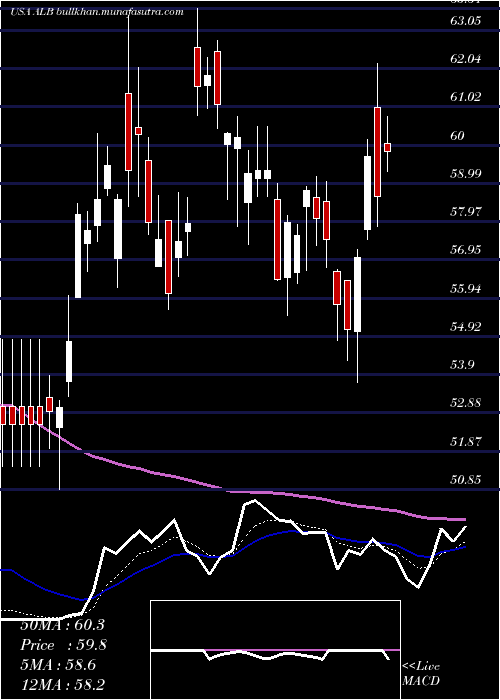The height and width of the screenshot is (700, 500).
Task: Click the 50.85 price axis label
Action: click(x=466, y=480)
